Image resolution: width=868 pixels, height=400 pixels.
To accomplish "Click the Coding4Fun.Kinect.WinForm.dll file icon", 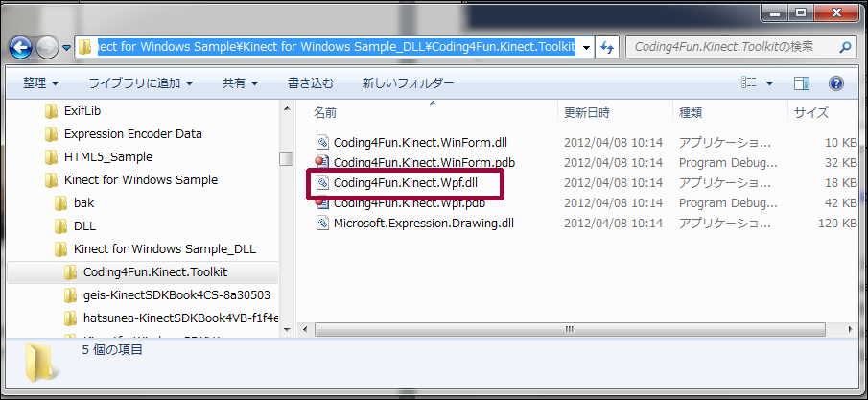I will point(322,142).
